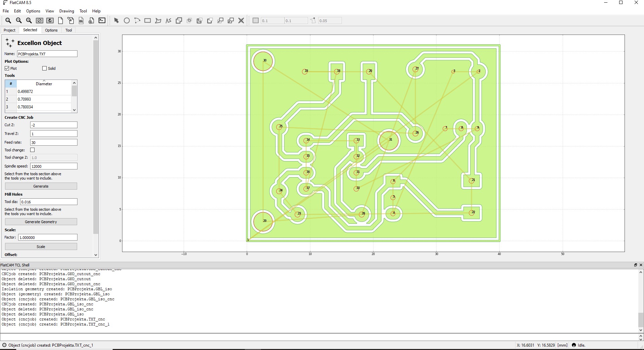
Task: Click the Edit Geometry toolbar icon
Action: (71, 20)
